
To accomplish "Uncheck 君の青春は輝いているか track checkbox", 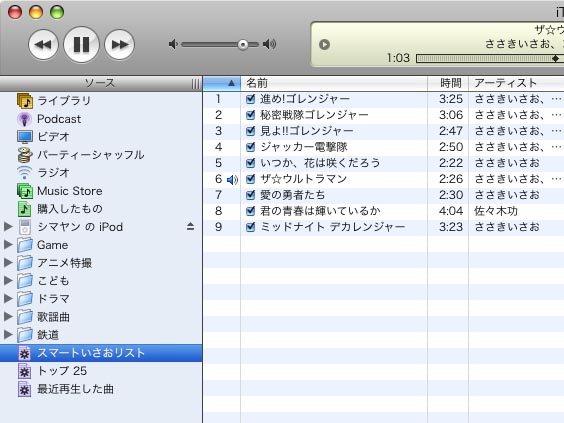I will [x=250, y=211].
